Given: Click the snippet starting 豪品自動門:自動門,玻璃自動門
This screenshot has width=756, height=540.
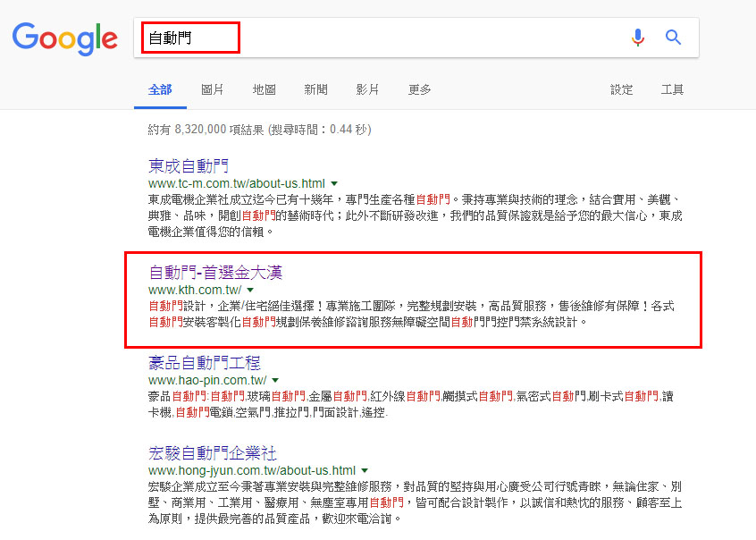Looking at the screenshot, I should tap(411, 404).
